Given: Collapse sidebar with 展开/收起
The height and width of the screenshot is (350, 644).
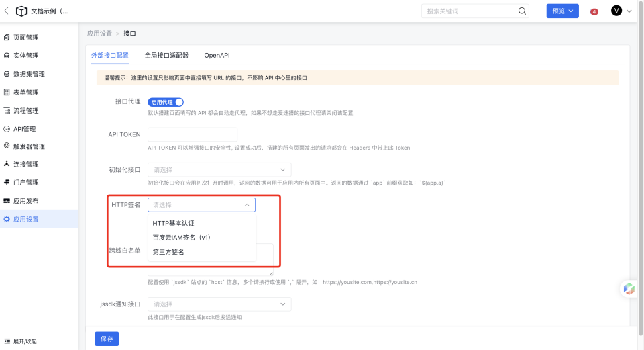Looking at the screenshot, I should pyautogui.click(x=25, y=341).
